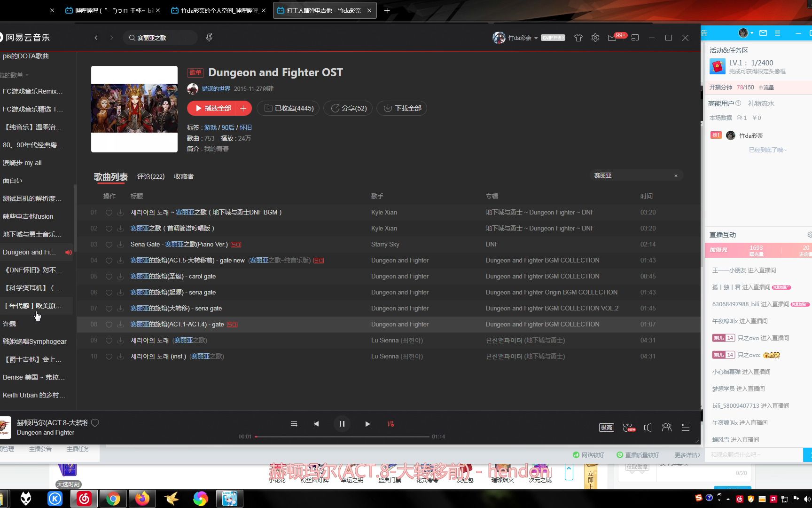Open sidebar playlist 地下城与勇士音乐…
812x508 pixels.
pyautogui.click(x=32, y=234)
